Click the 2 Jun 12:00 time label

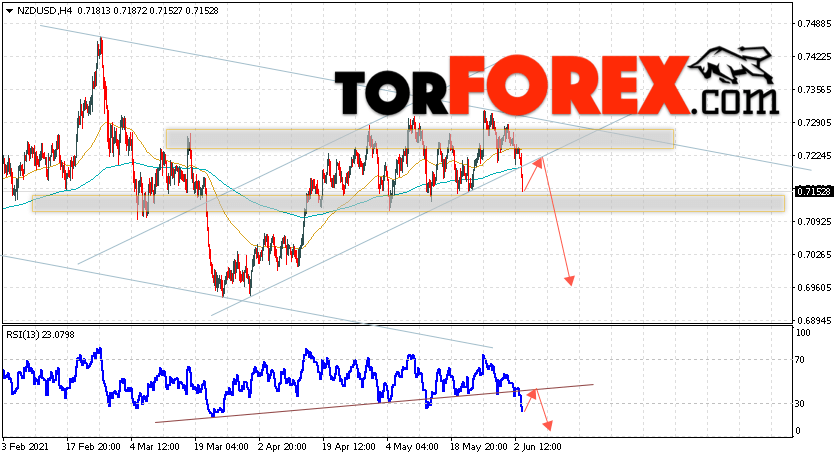click(x=538, y=446)
